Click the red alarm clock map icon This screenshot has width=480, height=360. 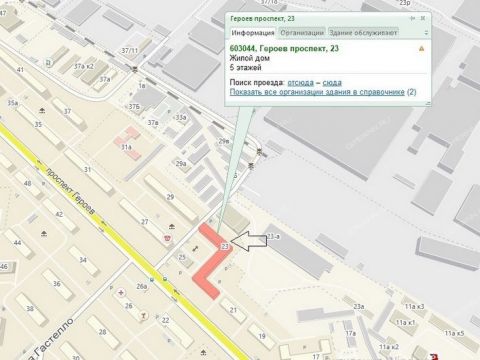pos(166,238)
